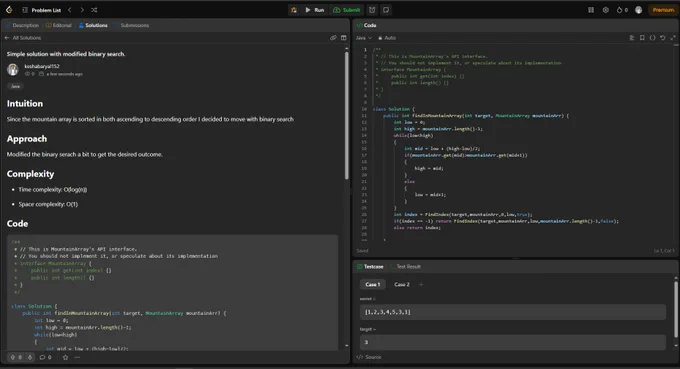
Task: Click the curly braces icon in editor toolbar
Action: pyautogui.click(x=652, y=38)
